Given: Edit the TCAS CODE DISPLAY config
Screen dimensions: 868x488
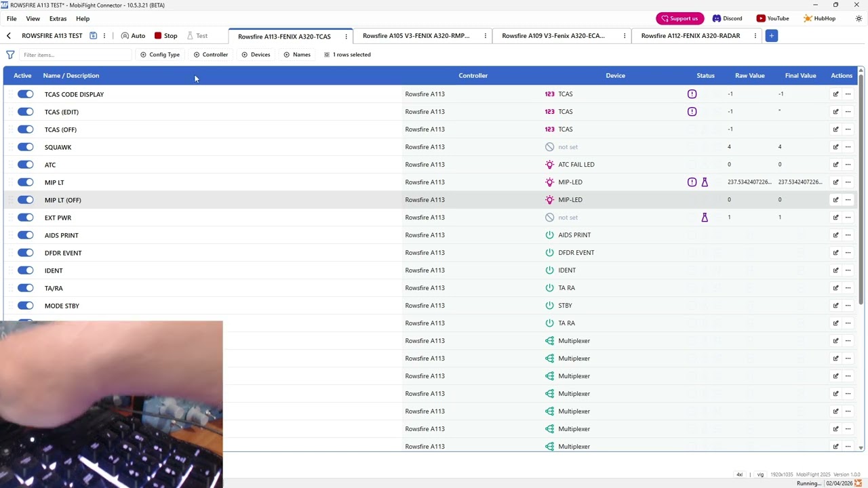Looking at the screenshot, I should (x=835, y=94).
